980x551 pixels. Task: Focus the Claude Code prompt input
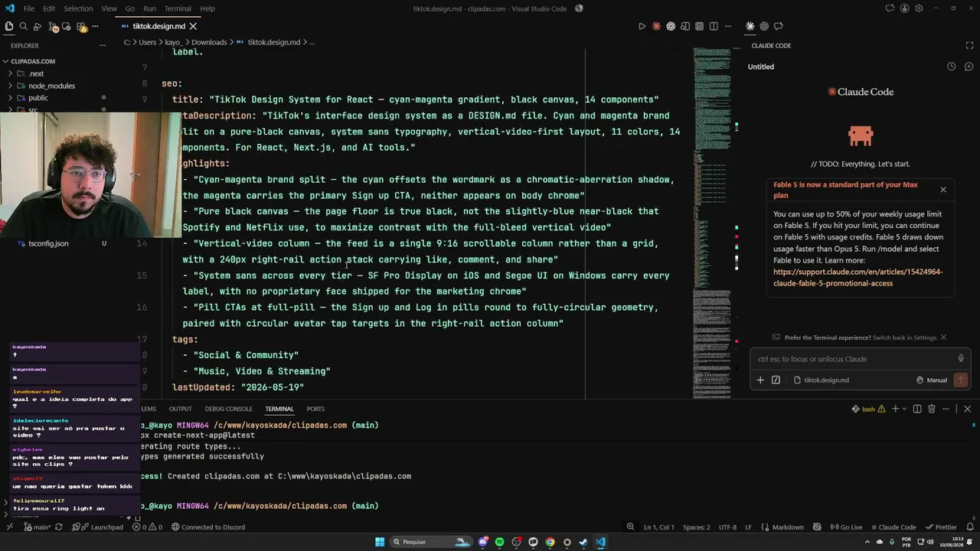click(854, 359)
